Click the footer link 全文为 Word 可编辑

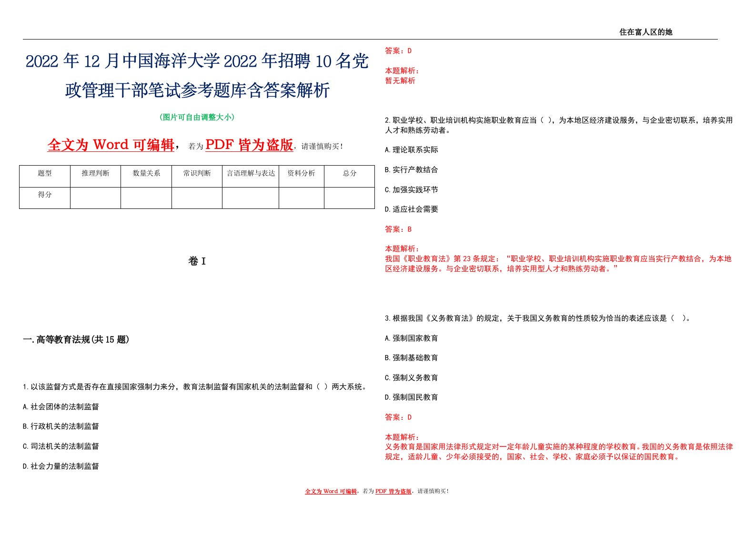coord(331,491)
